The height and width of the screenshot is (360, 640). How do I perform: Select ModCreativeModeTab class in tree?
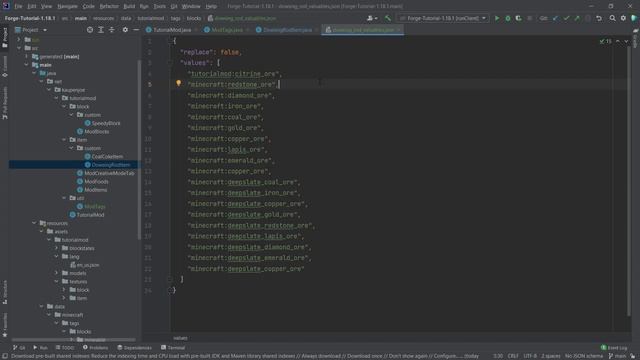(x=106, y=173)
